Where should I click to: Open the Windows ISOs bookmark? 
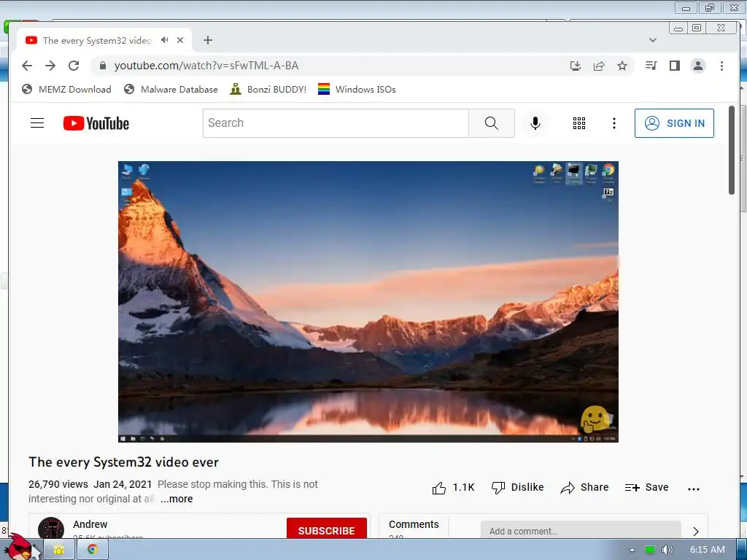pos(357,89)
